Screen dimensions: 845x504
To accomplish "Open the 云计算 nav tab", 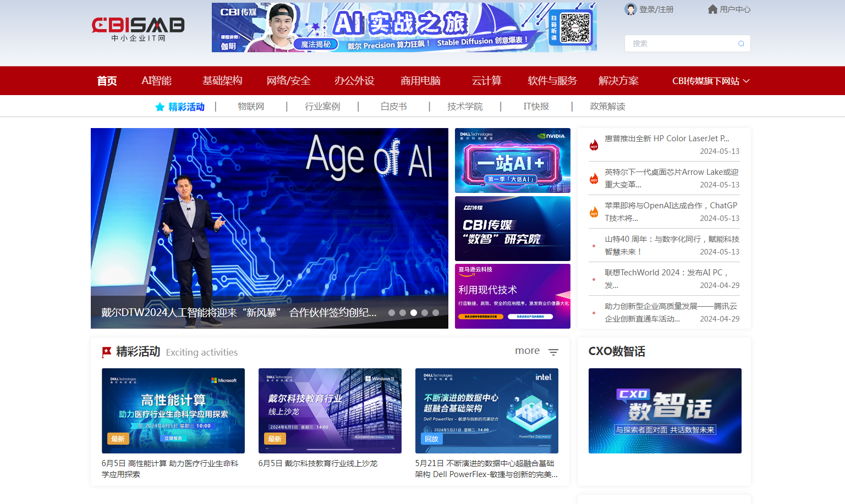I will (486, 81).
